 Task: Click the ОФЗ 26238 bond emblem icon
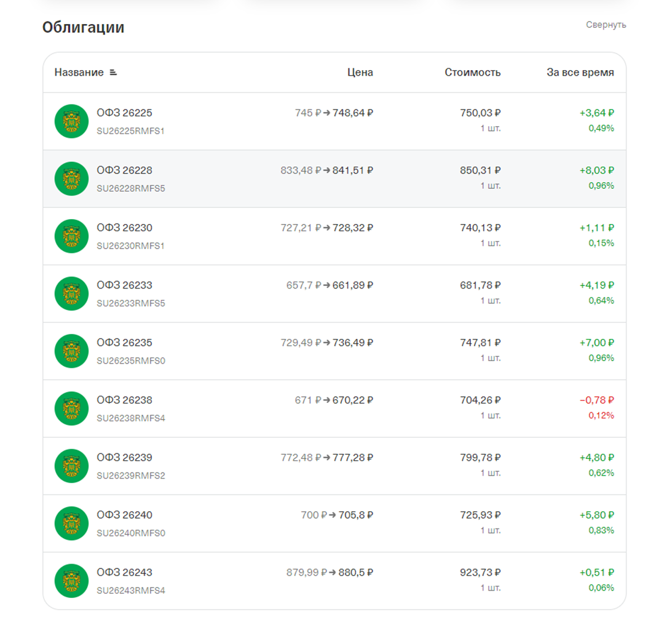(71, 409)
